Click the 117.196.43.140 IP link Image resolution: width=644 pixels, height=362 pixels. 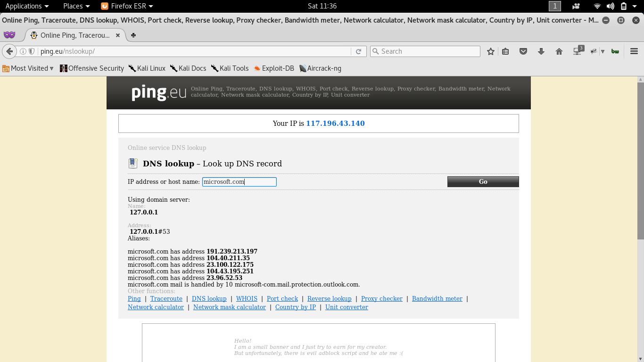[335, 123]
